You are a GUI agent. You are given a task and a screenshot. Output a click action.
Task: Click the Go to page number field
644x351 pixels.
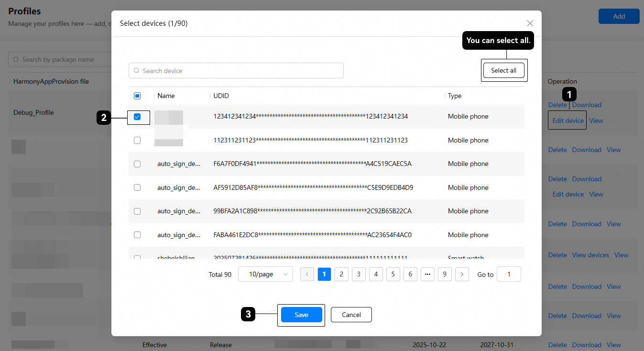[x=509, y=274]
